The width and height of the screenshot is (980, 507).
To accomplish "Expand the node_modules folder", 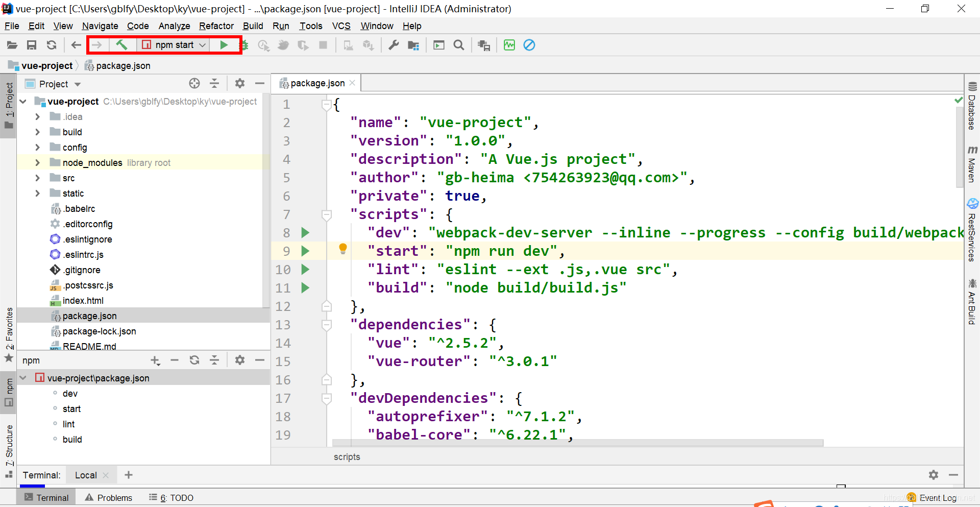I will (x=37, y=163).
